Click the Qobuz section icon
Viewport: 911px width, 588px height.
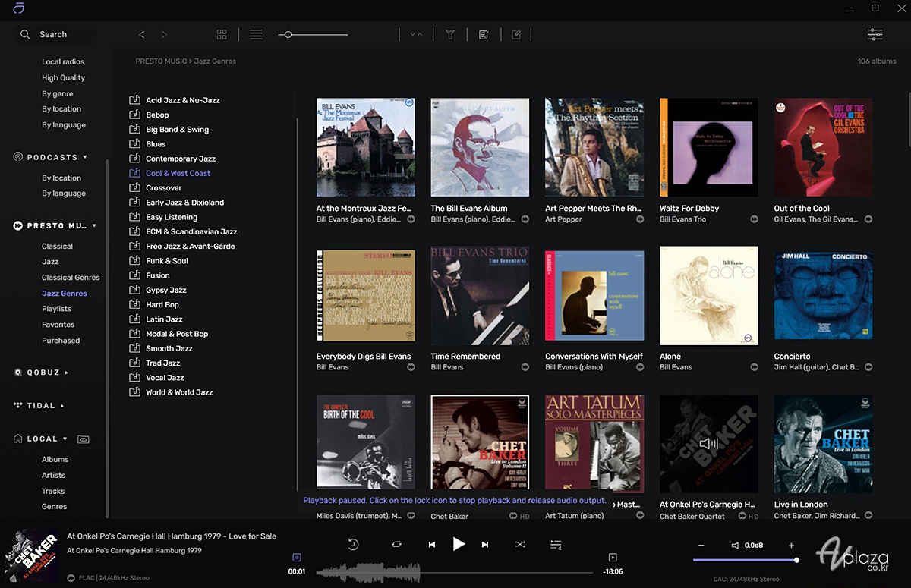[18, 373]
